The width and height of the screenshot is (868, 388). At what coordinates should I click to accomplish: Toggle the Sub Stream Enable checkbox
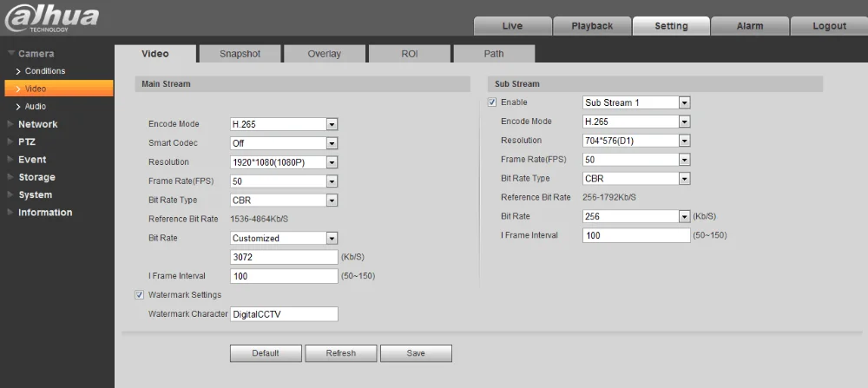click(492, 102)
